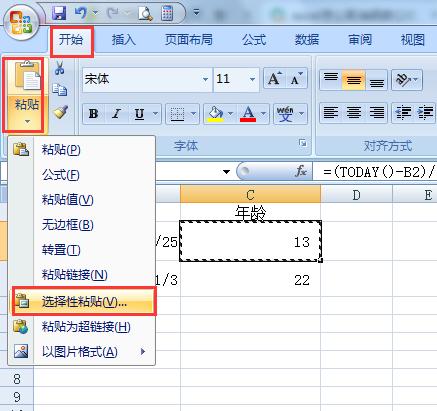Click the Copy icon in clipboard group

click(60, 90)
